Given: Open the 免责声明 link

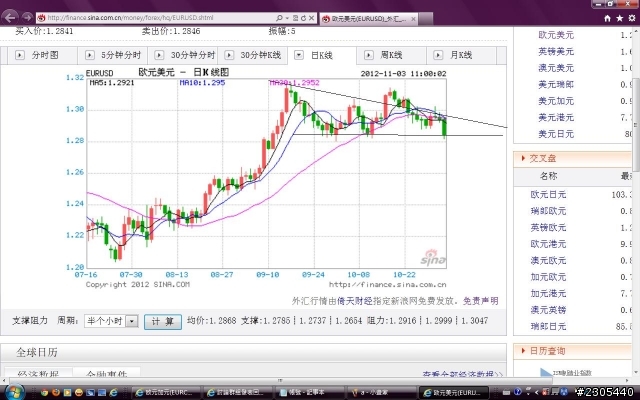Looking at the screenshot, I should (x=480, y=301).
